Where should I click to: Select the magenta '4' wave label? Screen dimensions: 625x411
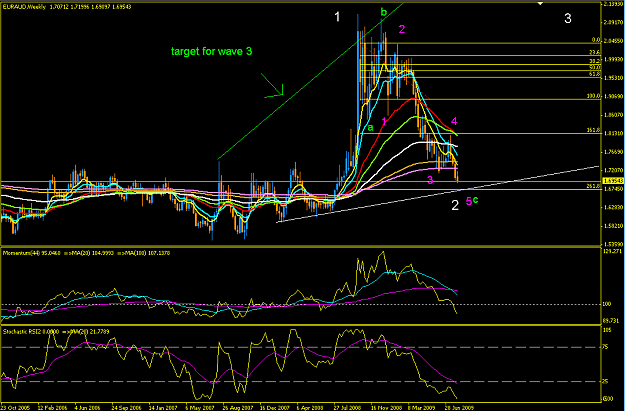click(454, 121)
